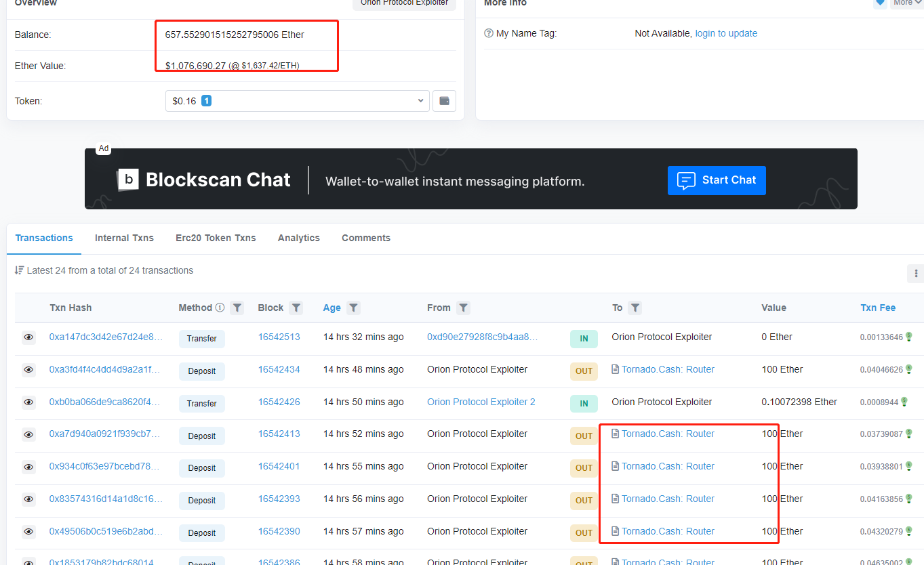Open Tornado.Cash: Router link in block 16542413 row
Screen dimensions: 924x565
point(668,434)
